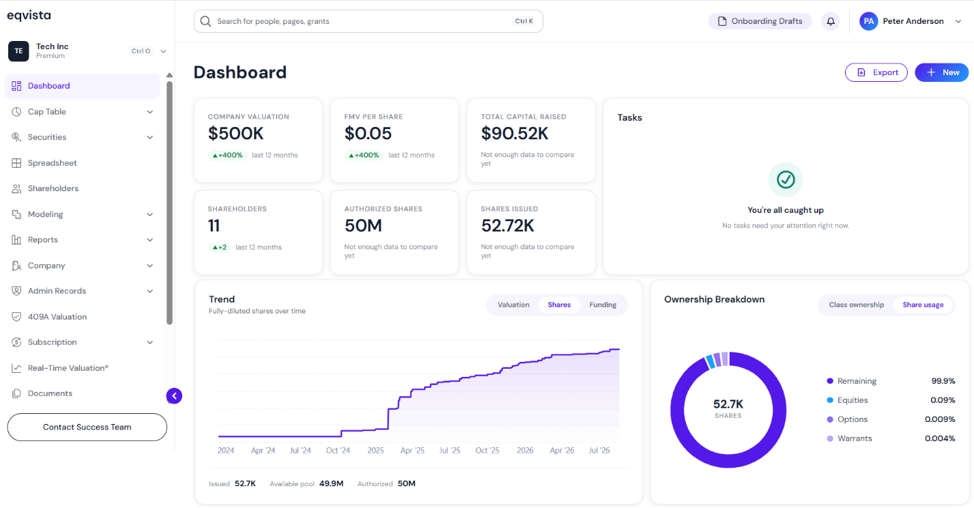Open 409A Valuation page
Viewport: 974px width, 508px height.
point(82,317)
